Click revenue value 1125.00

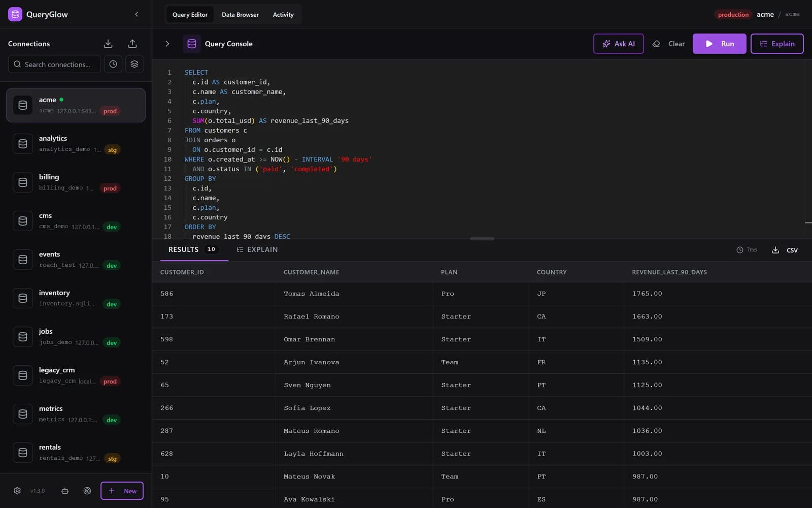[x=647, y=385]
